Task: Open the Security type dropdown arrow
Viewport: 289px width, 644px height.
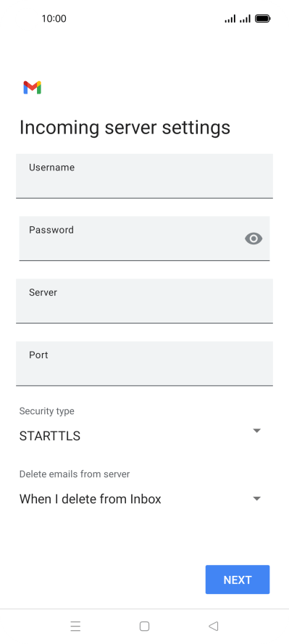Action: 256,431
